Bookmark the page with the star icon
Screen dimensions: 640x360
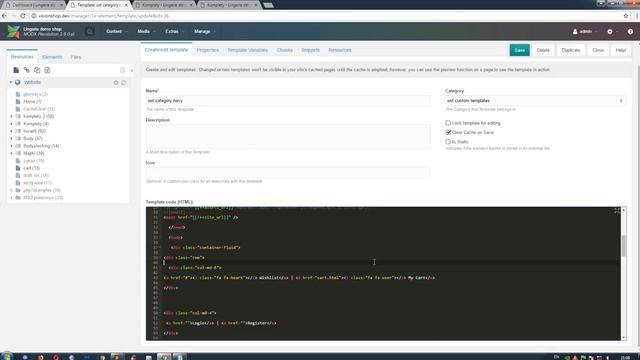(626, 16)
